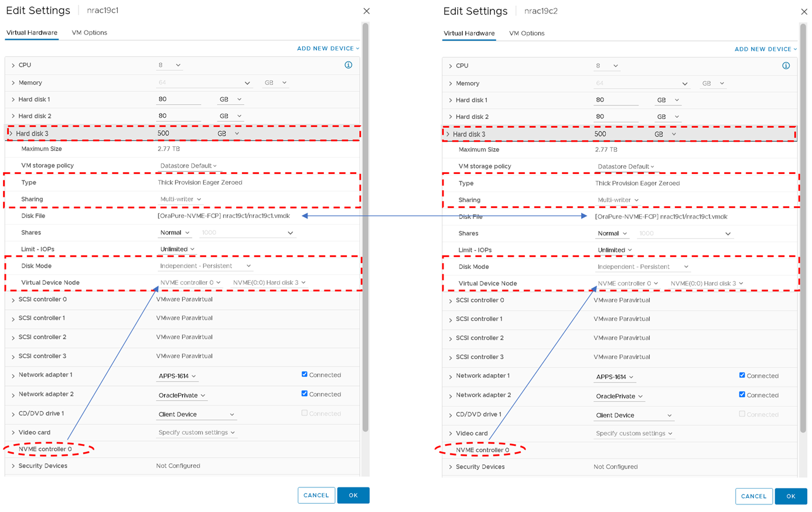Toggle CD/DVD drive 1 Connected in nrac19c2
Screen dimensions: 812x512
[742, 414]
